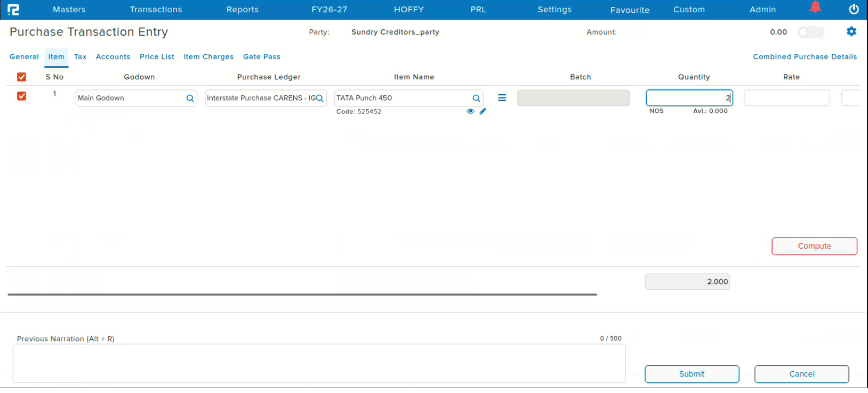The image size is (868, 393).
Task: Click the 'Item Name' column header
Action: tap(414, 77)
